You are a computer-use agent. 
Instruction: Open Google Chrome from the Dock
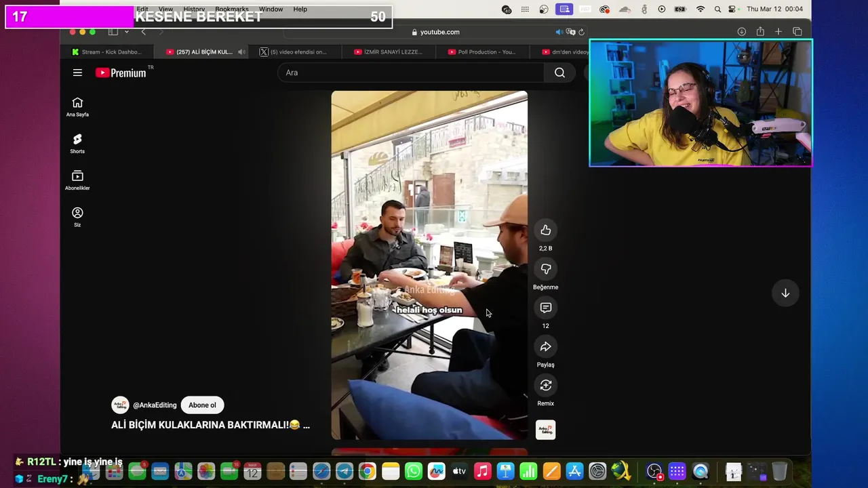point(367,471)
